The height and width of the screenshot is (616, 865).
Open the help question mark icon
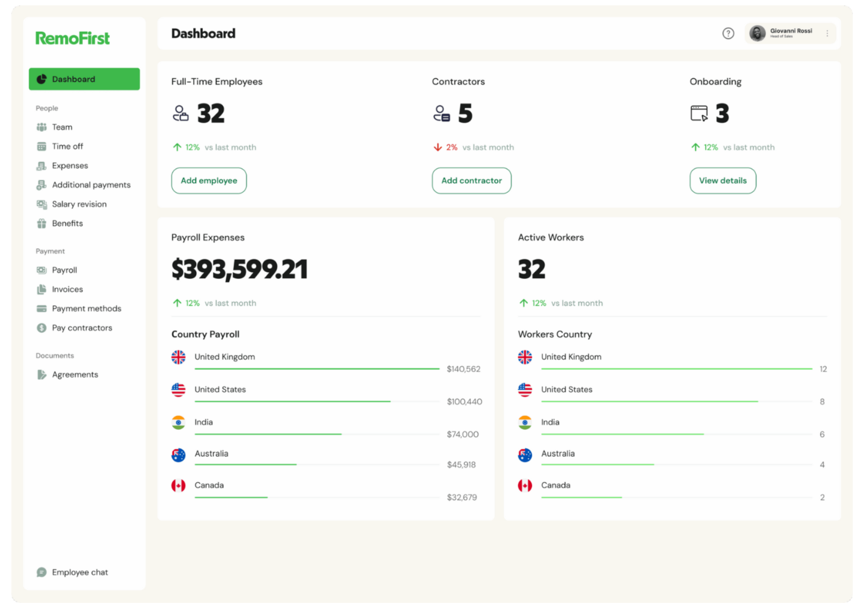click(728, 33)
